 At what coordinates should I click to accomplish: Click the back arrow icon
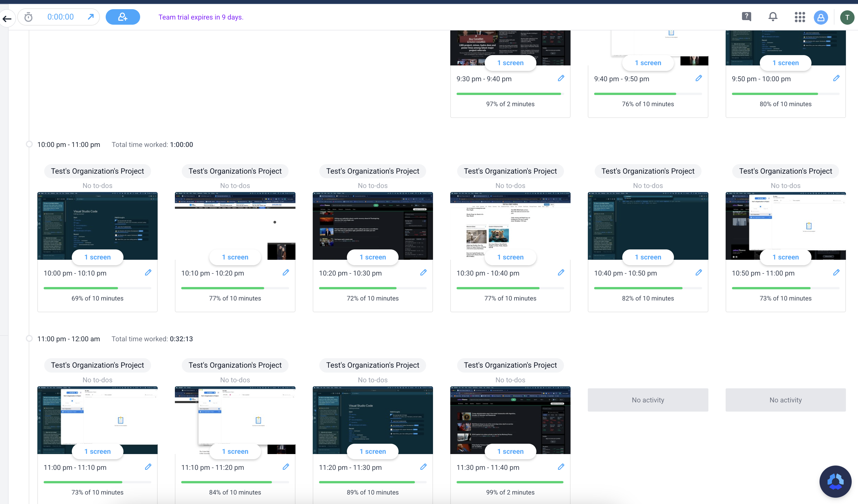(x=7, y=19)
